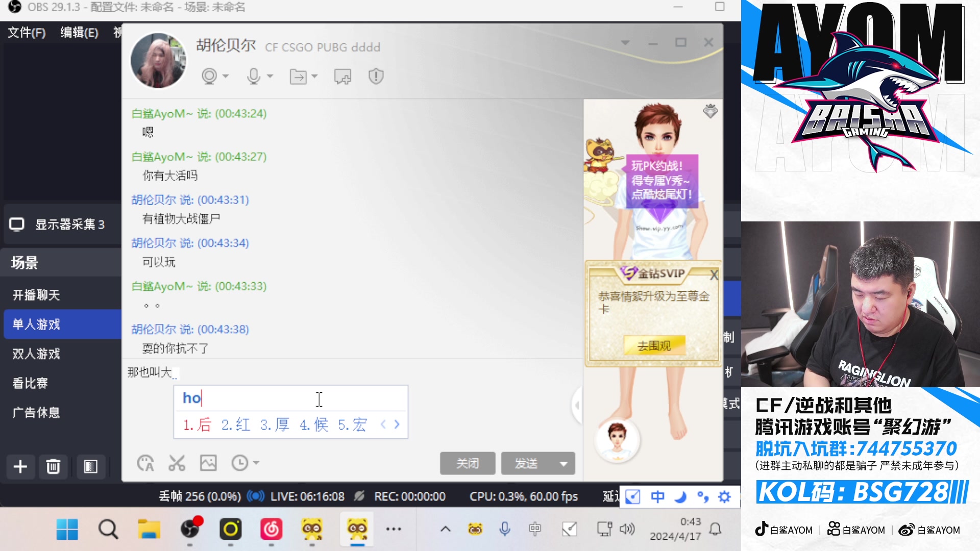The height and width of the screenshot is (551, 980).
Task: Expand the chat history dropdown arrow
Action: (x=256, y=463)
